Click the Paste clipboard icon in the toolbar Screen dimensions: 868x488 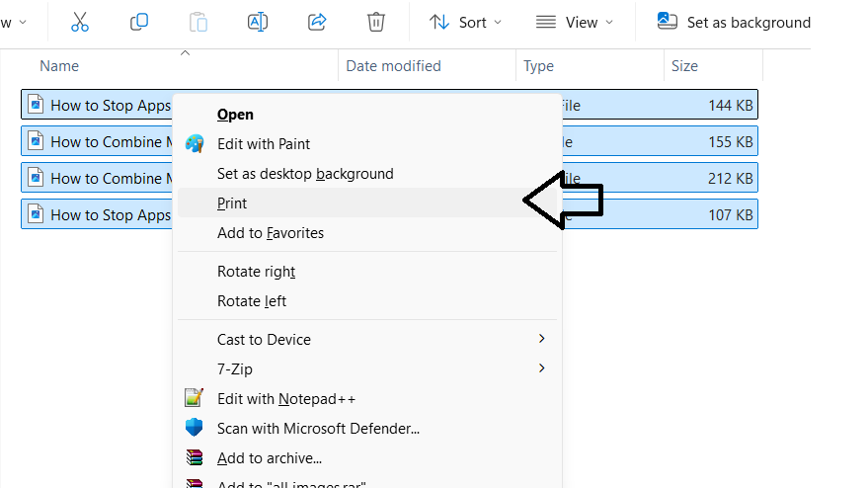(198, 22)
